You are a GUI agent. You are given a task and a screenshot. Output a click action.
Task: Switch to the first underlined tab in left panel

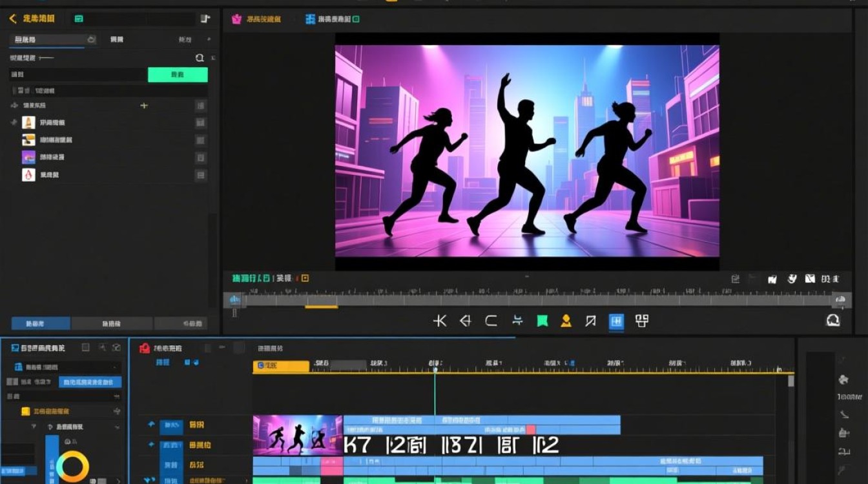pos(46,40)
